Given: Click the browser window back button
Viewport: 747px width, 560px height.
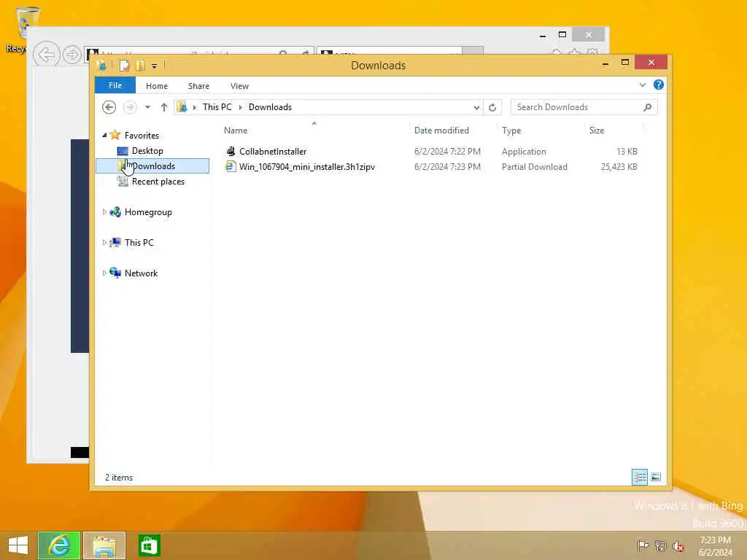Looking at the screenshot, I should (x=47, y=55).
